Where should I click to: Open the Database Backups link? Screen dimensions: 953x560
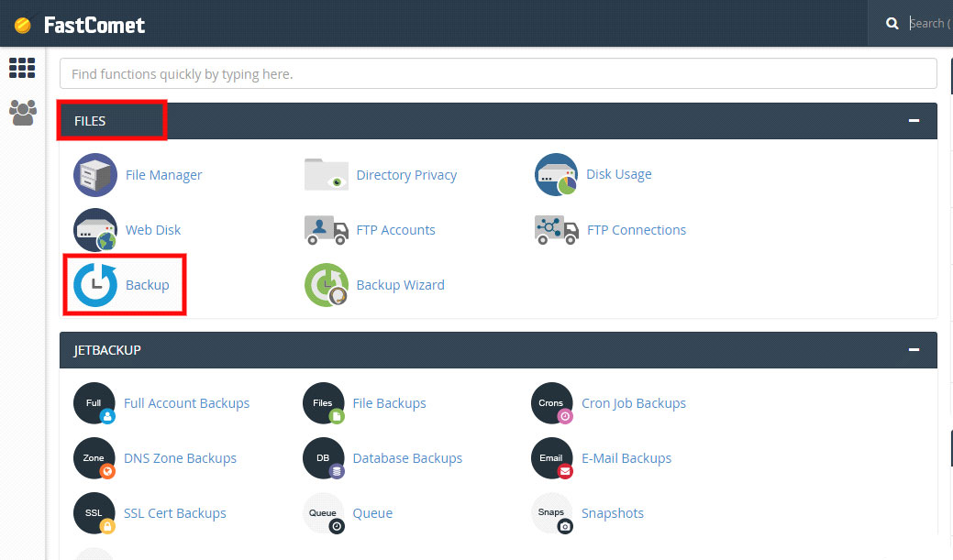point(407,458)
